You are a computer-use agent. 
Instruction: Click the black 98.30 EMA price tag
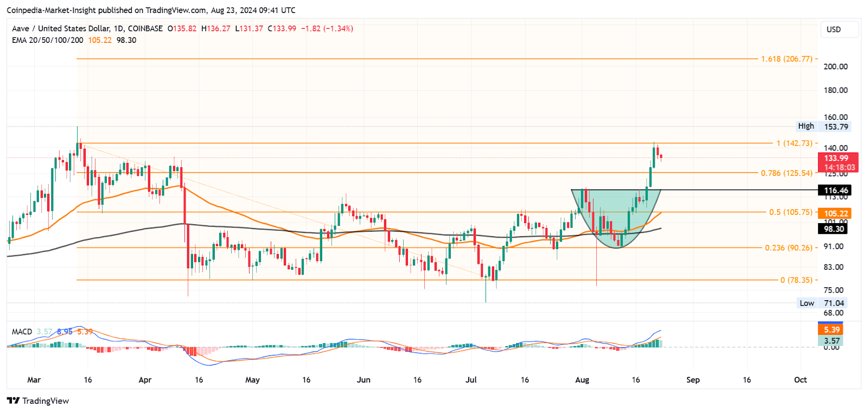click(833, 229)
